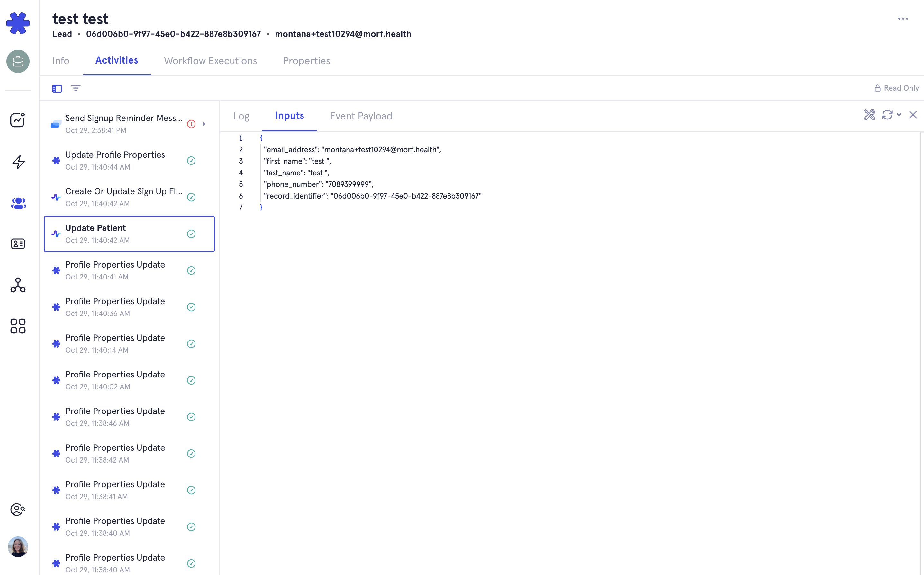The width and height of the screenshot is (924, 575).
Task: Click the refresh retry icon
Action: point(887,115)
